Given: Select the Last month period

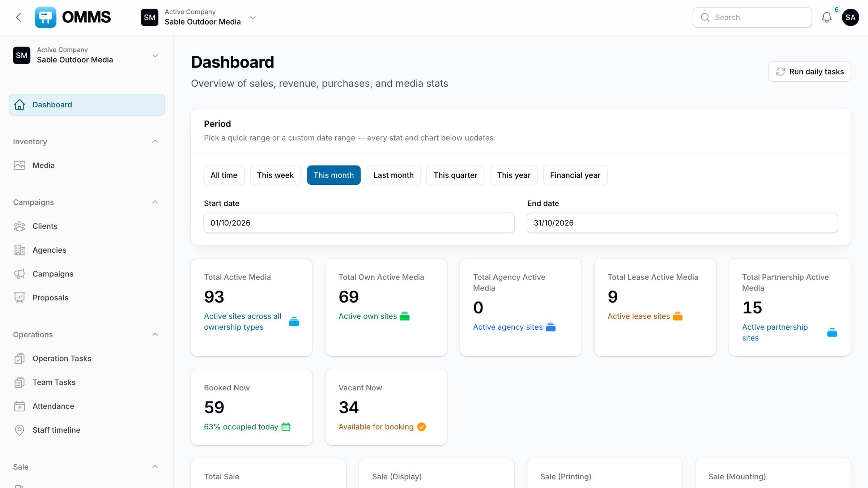Looking at the screenshot, I should pyautogui.click(x=393, y=175).
